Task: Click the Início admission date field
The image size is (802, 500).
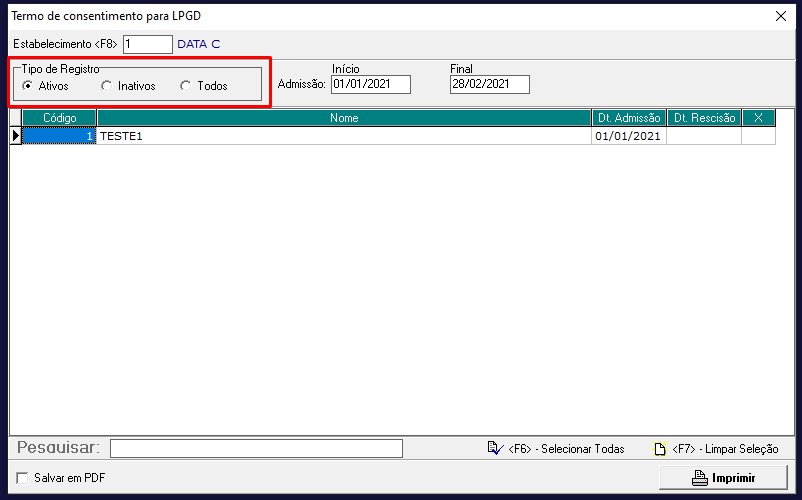Action: [x=371, y=84]
